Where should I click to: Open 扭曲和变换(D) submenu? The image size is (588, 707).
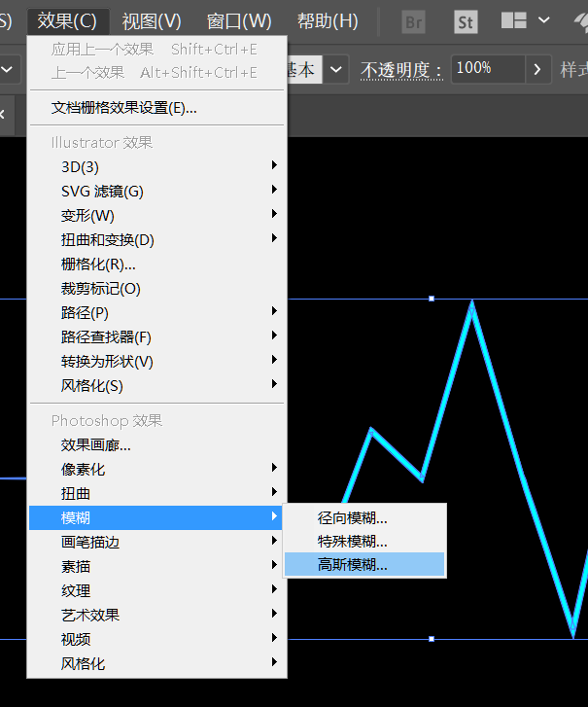[x=156, y=240]
